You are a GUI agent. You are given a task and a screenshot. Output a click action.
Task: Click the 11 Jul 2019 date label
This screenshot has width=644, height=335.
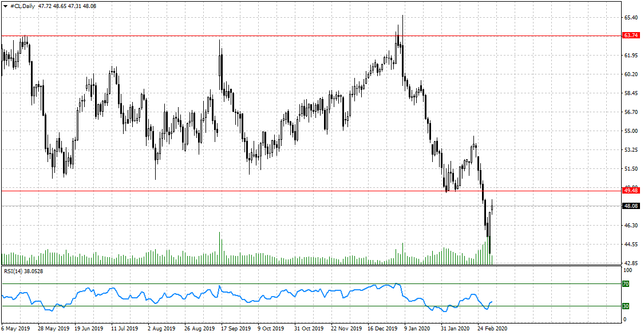(x=124, y=329)
